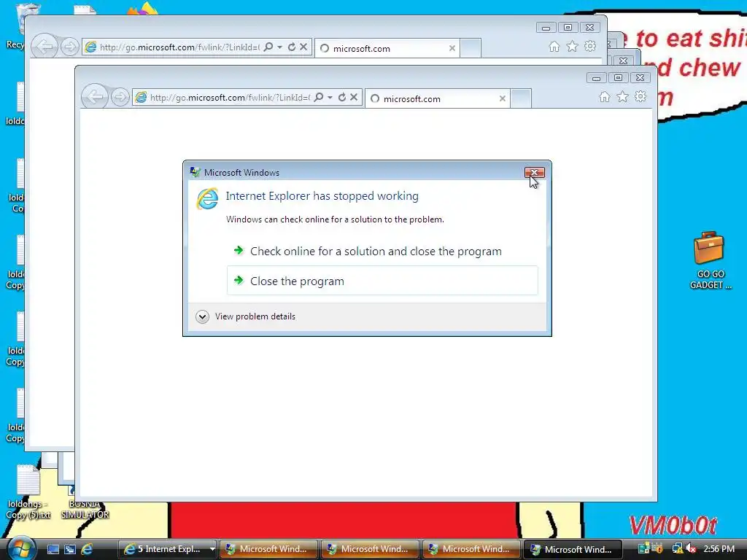Click Forward arrow in front Internet Explorer window
Viewport: 747px width, 560px height.
tap(120, 98)
